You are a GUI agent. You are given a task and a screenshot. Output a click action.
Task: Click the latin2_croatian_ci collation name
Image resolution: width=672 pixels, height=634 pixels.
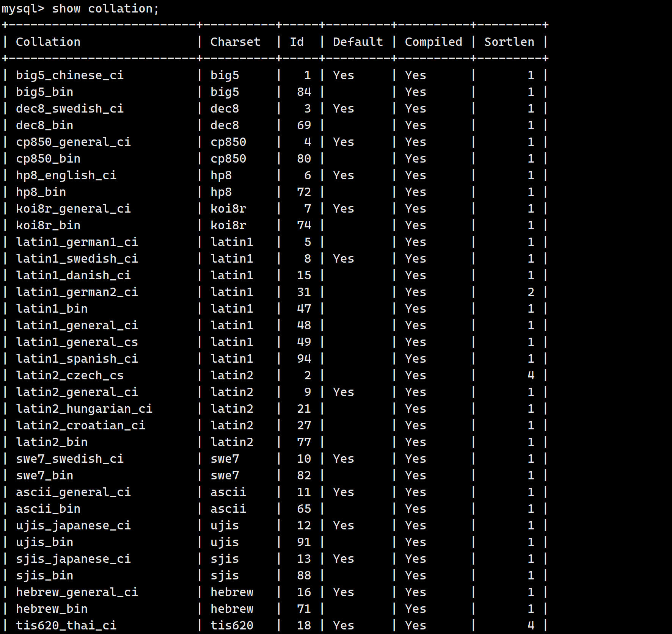tap(81, 425)
